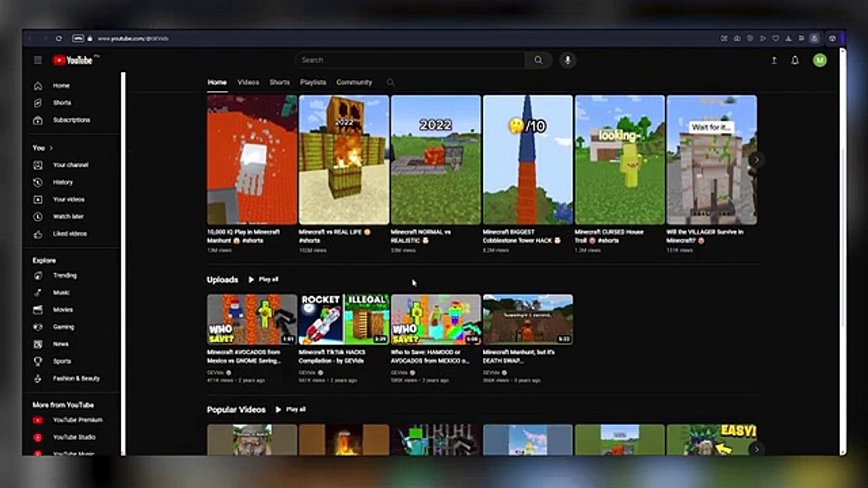This screenshot has width=868, height=488.
Task: Open the Uploads section heading
Action: [222, 279]
